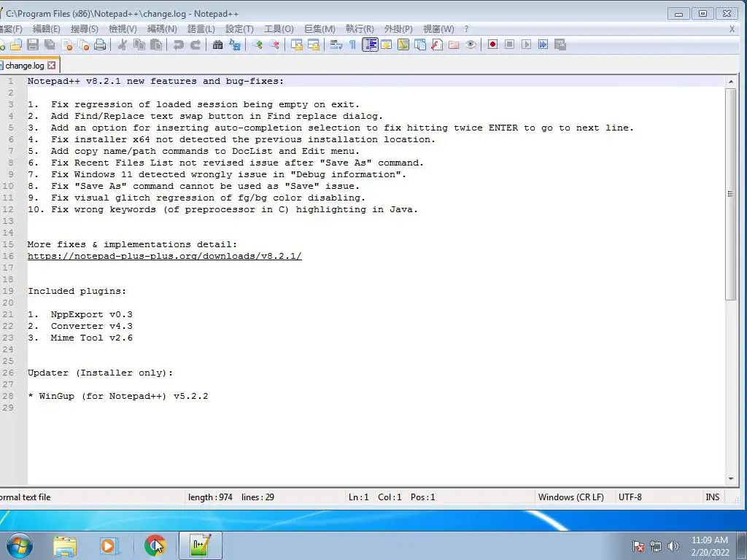Screen dimensions: 747x560
Task: Click the volume speaker tray icon
Action: [673, 546]
